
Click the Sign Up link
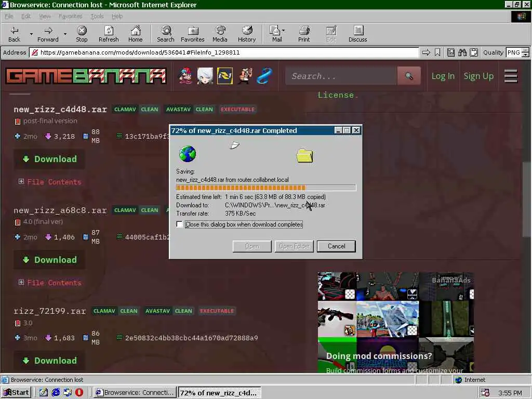478,76
